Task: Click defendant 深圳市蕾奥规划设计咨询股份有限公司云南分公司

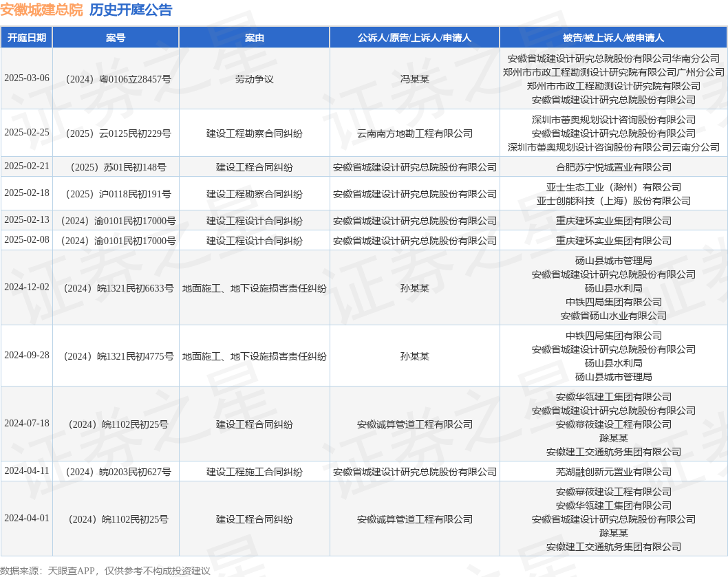Action: [613, 147]
